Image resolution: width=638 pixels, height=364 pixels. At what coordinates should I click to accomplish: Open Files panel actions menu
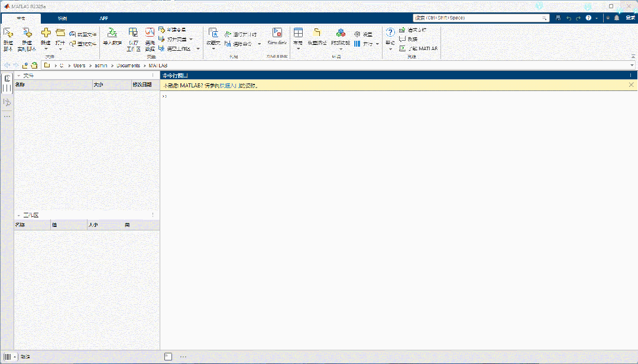(x=153, y=76)
